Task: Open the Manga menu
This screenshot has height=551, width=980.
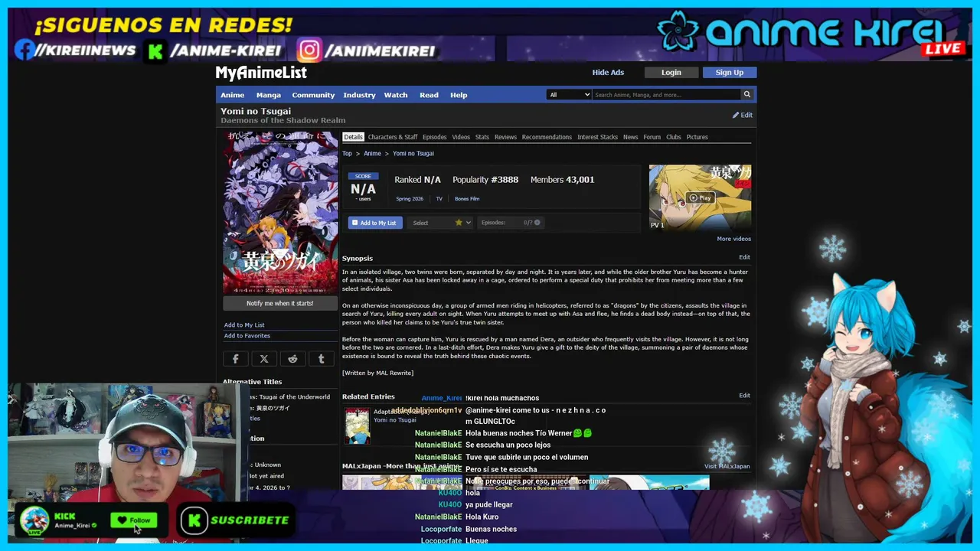Action: [x=269, y=95]
